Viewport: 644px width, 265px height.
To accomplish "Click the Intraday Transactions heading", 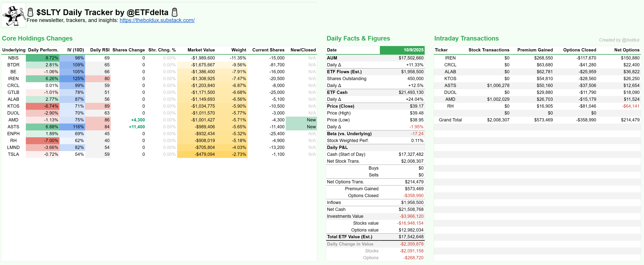I will point(466,38).
